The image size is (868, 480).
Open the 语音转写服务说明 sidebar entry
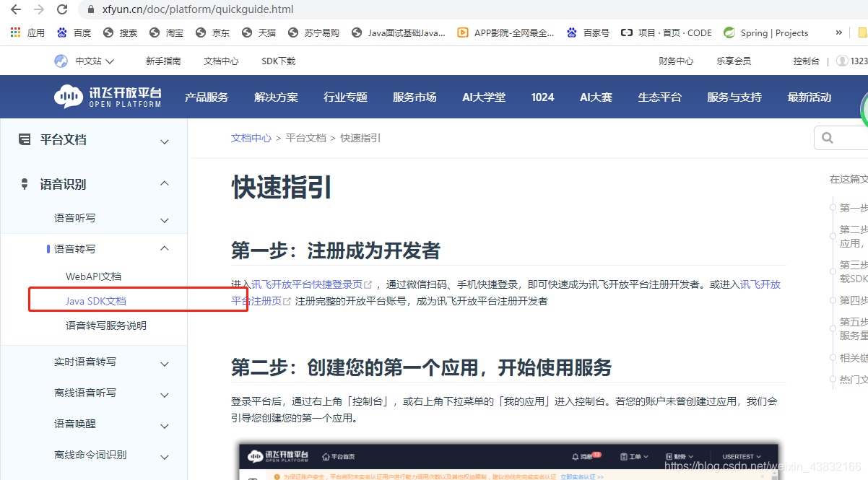coord(106,326)
